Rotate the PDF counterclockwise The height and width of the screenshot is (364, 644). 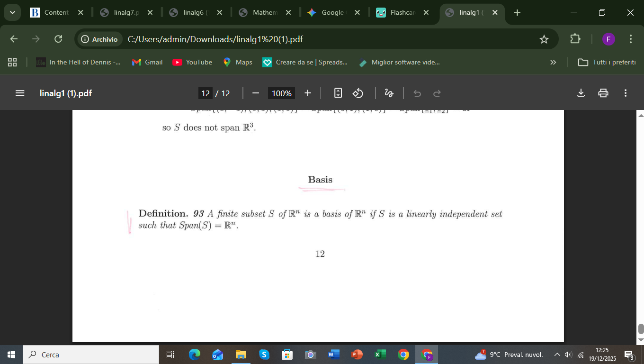pyautogui.click(x=358, y=93)
